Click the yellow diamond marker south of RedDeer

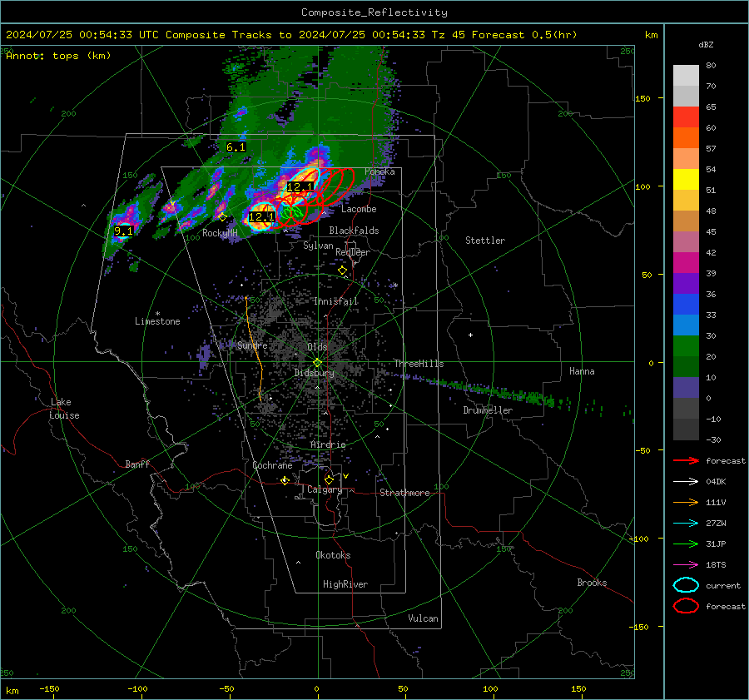[342, 271]
